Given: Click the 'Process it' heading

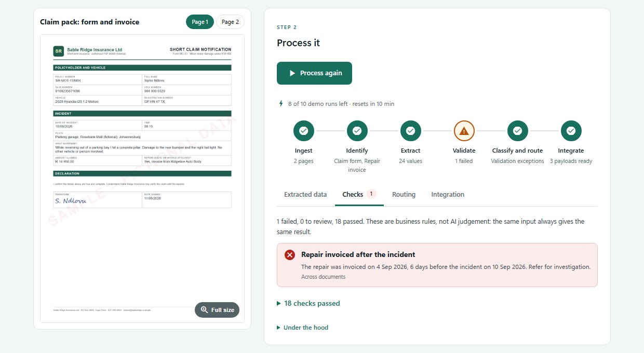Looking at the screenshot, I should click(298, 43).
